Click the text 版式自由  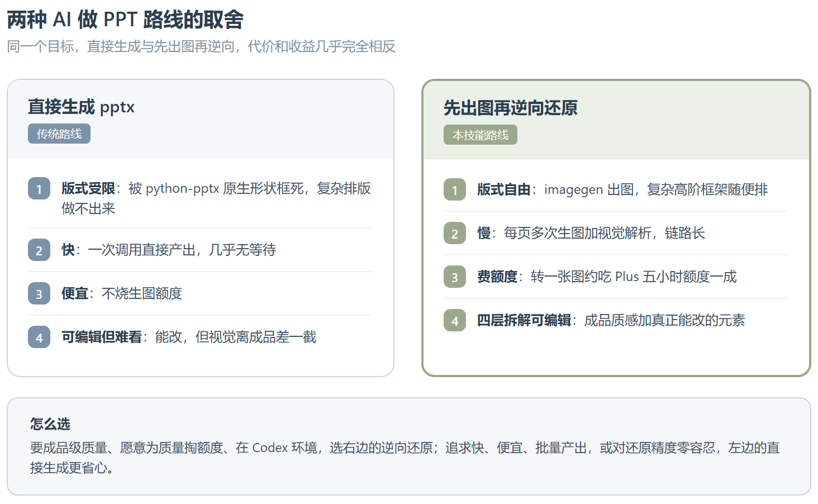pos(504,189)
